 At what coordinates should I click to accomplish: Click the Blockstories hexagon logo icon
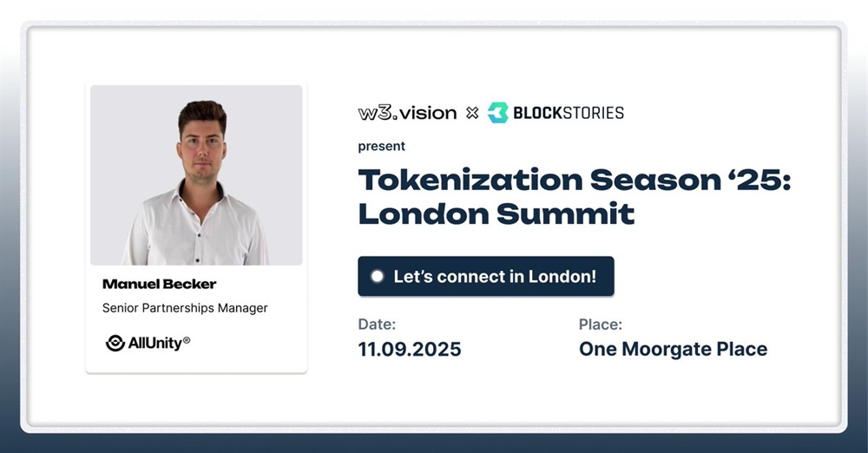(497, 113)
